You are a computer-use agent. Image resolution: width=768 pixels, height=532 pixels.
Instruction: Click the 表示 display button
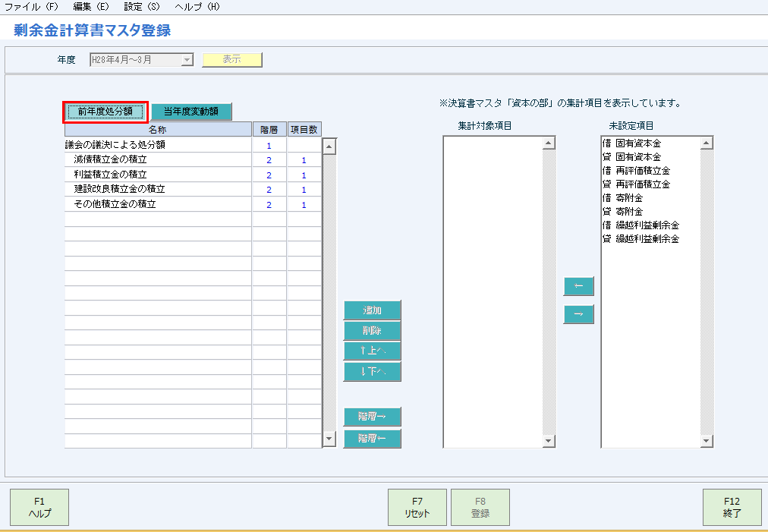click(231, 59)
